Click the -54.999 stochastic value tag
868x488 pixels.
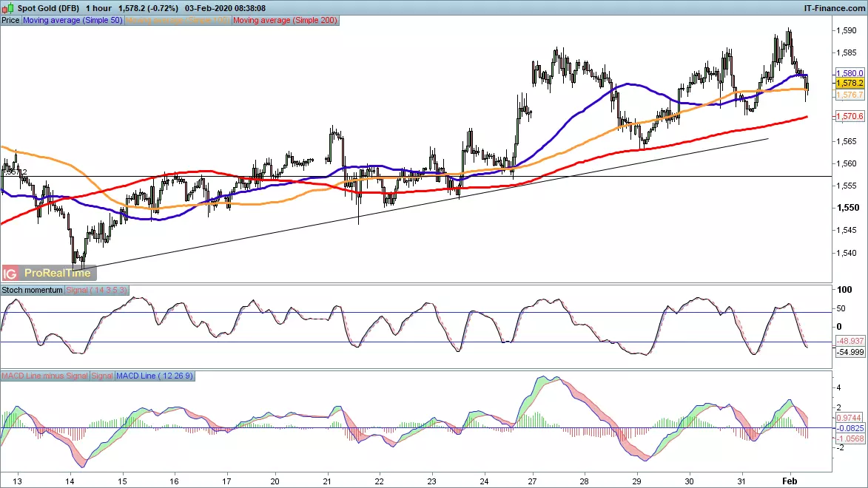(x=850, y=352)
